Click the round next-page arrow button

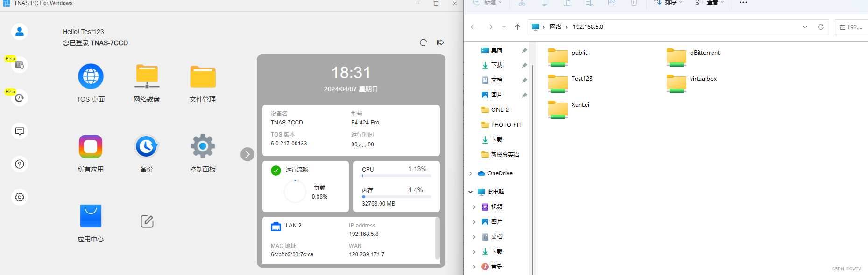click(247, 154)
